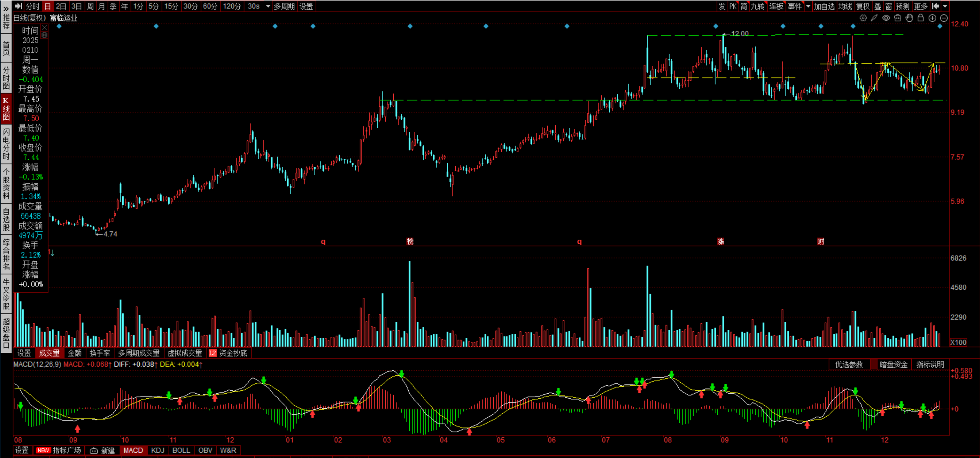Screen dimensions: 980x458
Task: Click the 加自选 button
Action: [x=824, y=6]
